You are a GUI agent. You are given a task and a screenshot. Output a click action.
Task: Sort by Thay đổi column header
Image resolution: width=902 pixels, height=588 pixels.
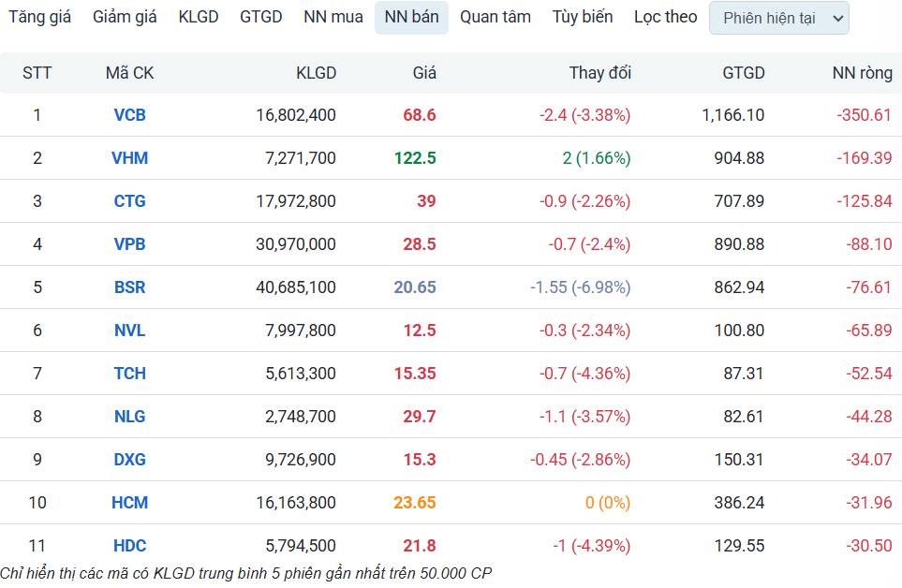599,73
